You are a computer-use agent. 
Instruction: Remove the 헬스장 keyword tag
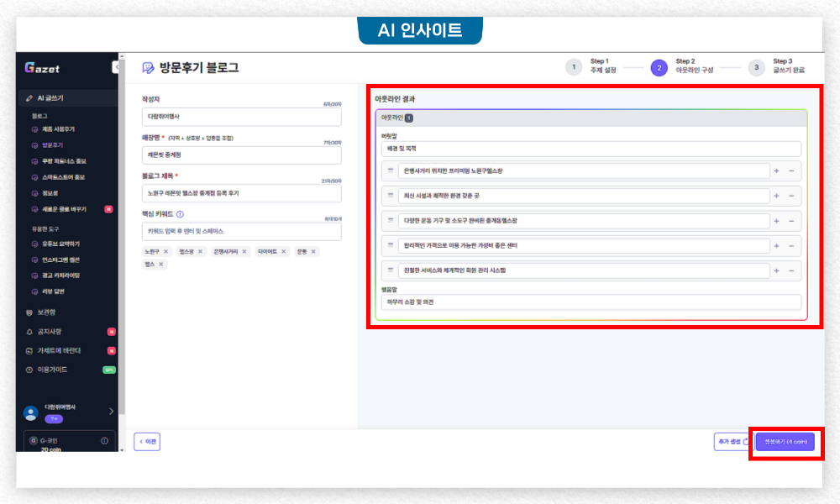click(201, 252)
